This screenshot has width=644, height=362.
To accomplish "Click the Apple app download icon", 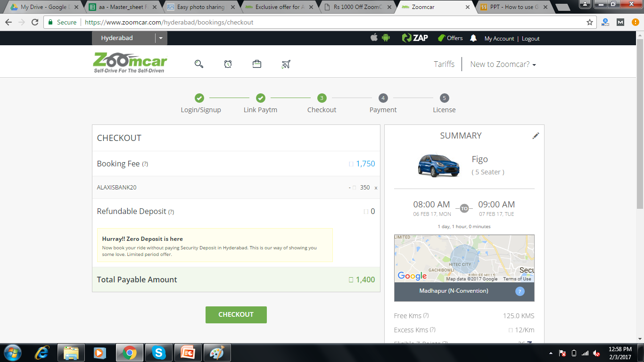I will 374,38.
